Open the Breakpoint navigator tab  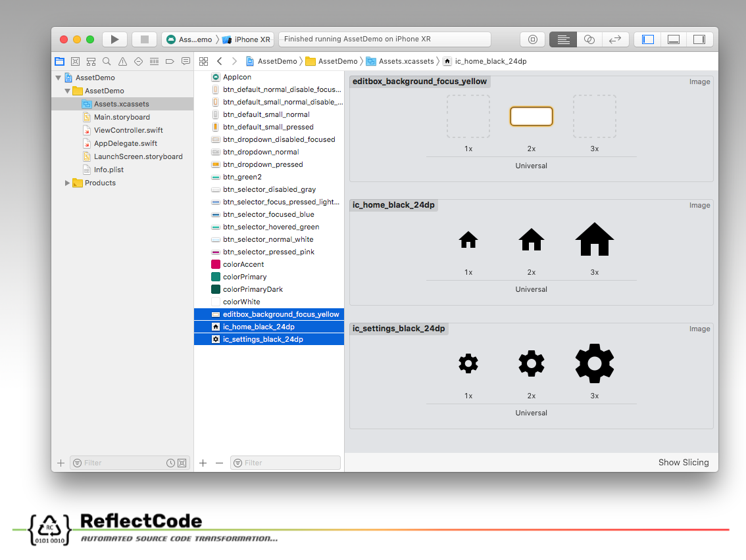[170, 61]
